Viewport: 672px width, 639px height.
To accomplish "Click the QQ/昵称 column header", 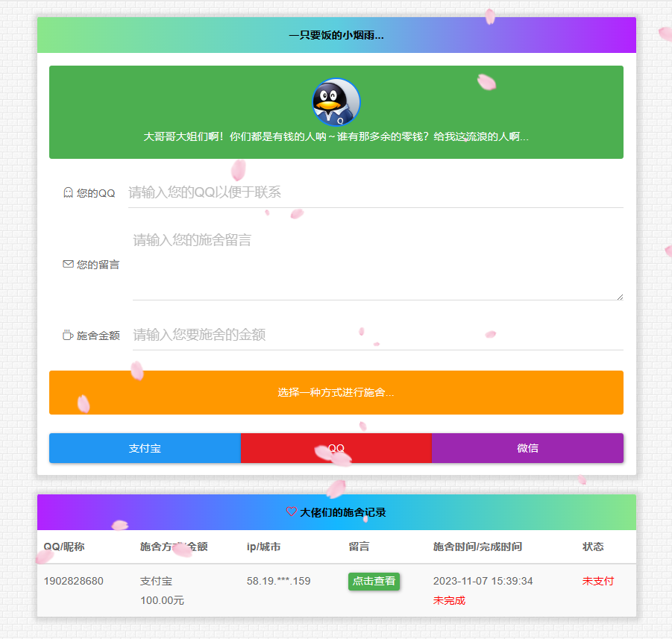I will tap(64, 547).
